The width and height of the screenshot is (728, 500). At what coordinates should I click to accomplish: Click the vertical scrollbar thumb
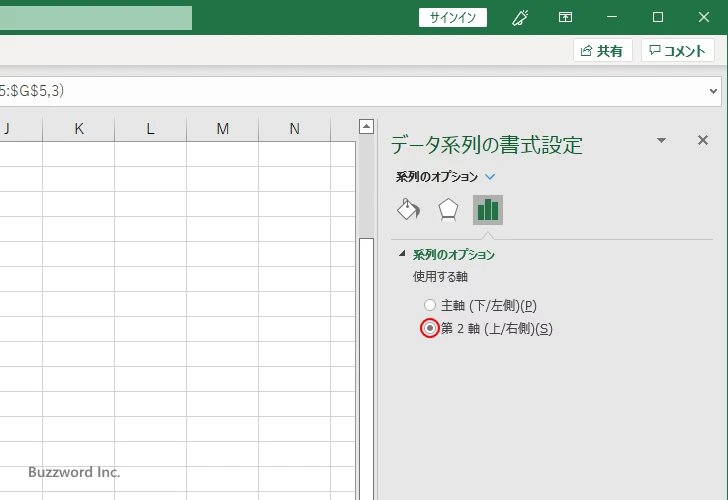[366, 369]
